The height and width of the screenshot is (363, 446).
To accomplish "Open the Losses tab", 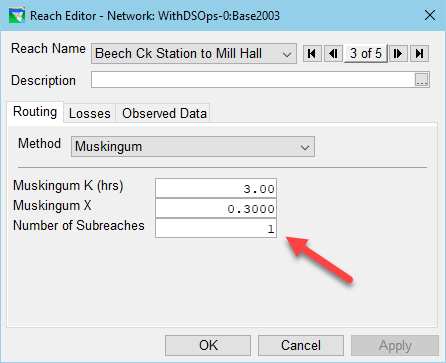I will [x=90, y=113].
